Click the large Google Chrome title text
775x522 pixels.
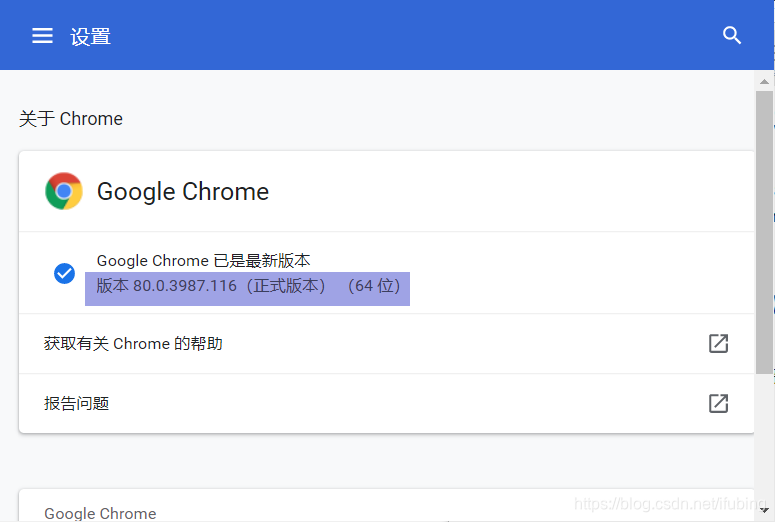(x=183, y=192)
